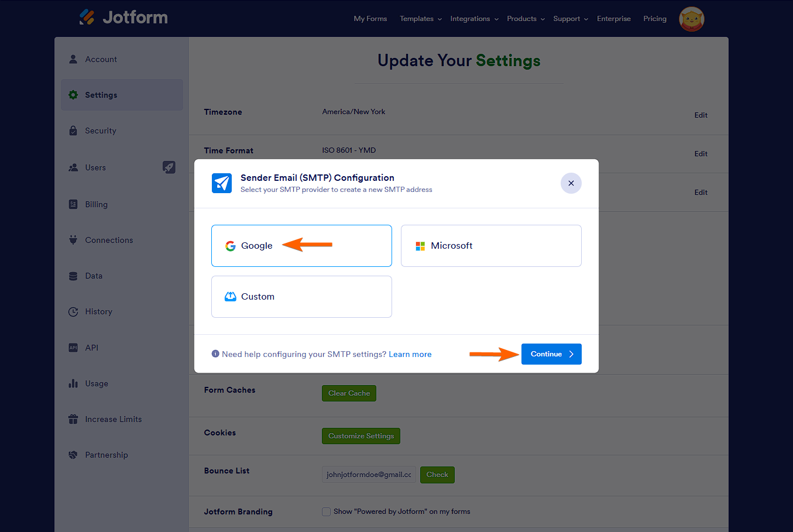Expand the Products menu
793x532 pixels.
click(x=526, y=19)
